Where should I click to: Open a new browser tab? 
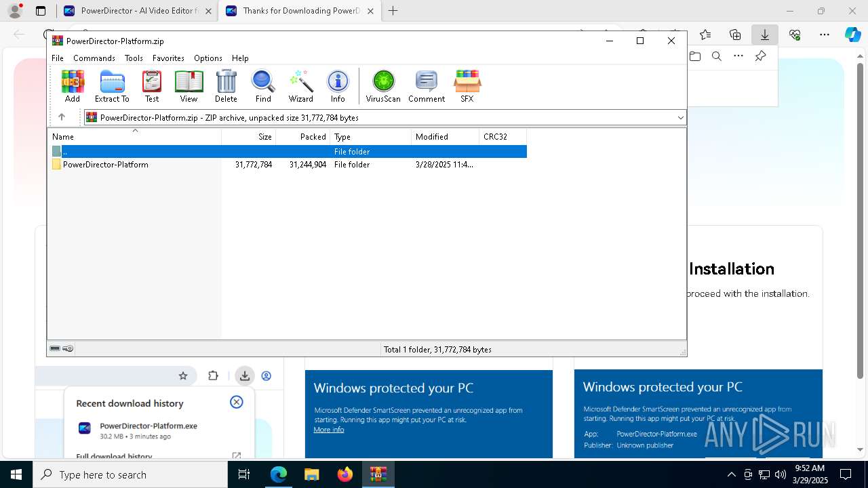pos(393,11)
